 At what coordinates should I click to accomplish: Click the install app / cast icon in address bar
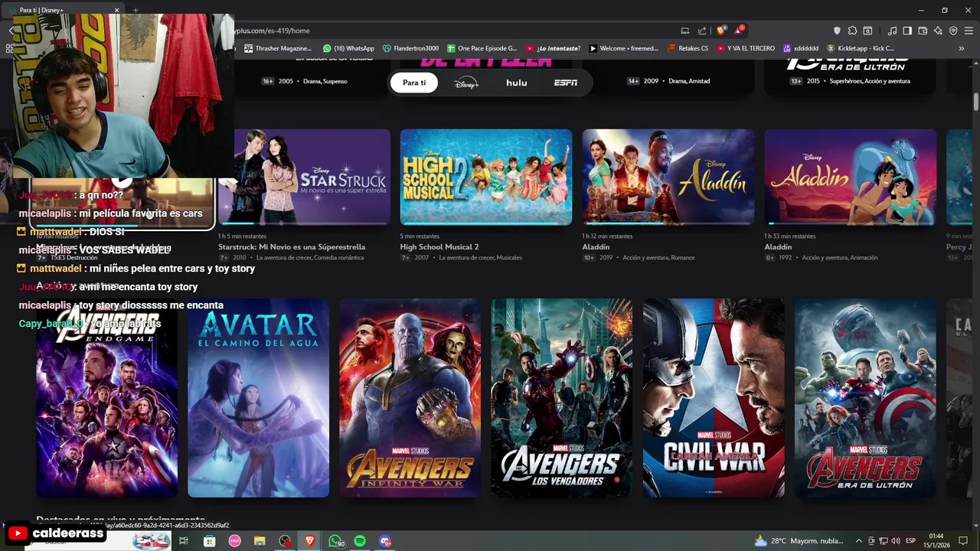point(684,31)
